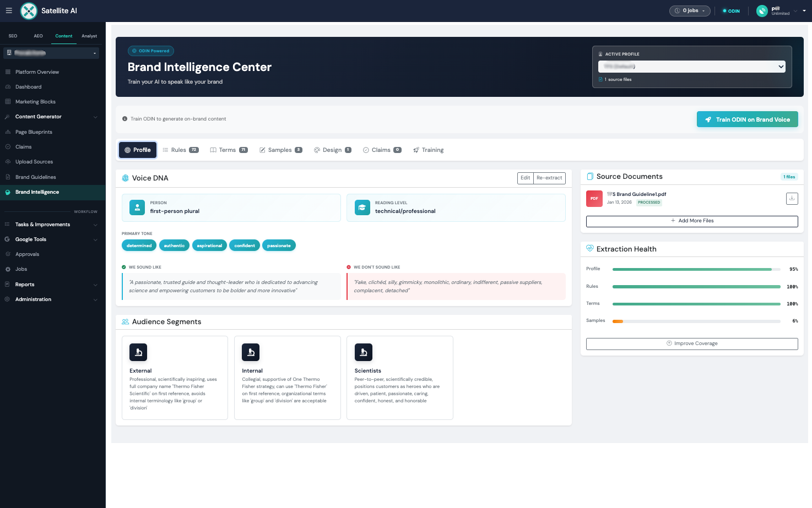The height and width of the screenshot is (508, 812).
Task: Click the Voice DNA heading icon
Action: point(125,178)
